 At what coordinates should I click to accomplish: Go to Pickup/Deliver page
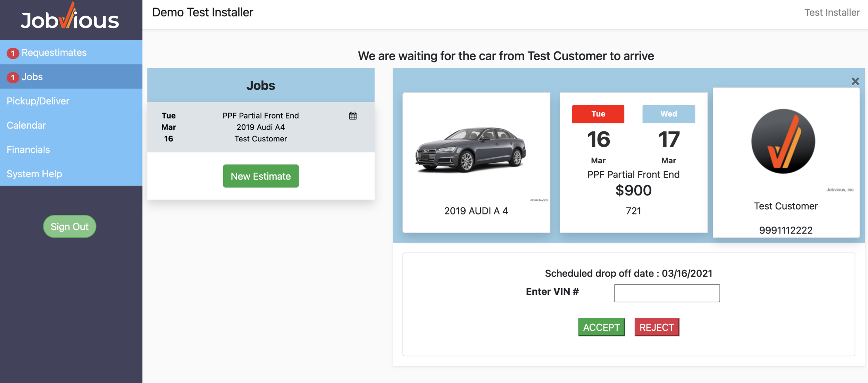click(38, 101)
